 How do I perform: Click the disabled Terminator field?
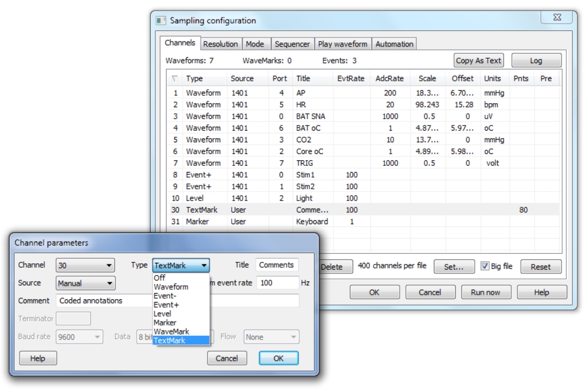point(73,318)
